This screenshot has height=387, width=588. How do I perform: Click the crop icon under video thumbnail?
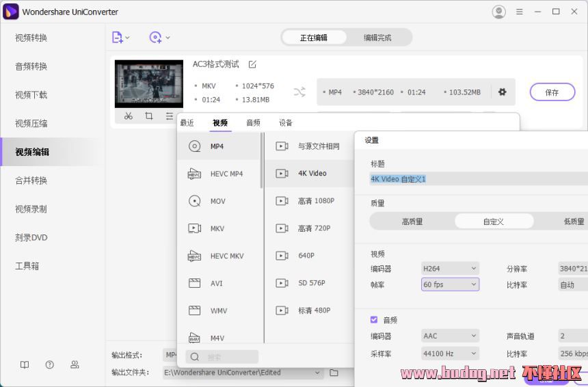[x=148, y=116]
